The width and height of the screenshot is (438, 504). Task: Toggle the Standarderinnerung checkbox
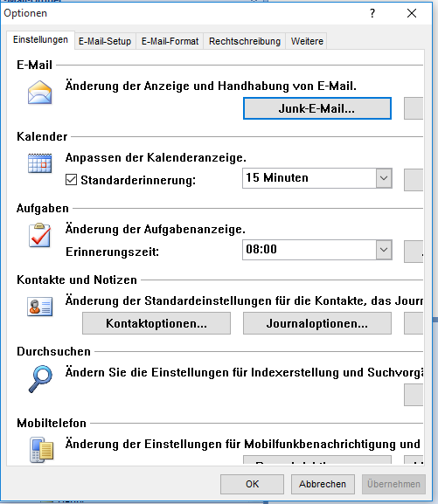tap(71, 180)
